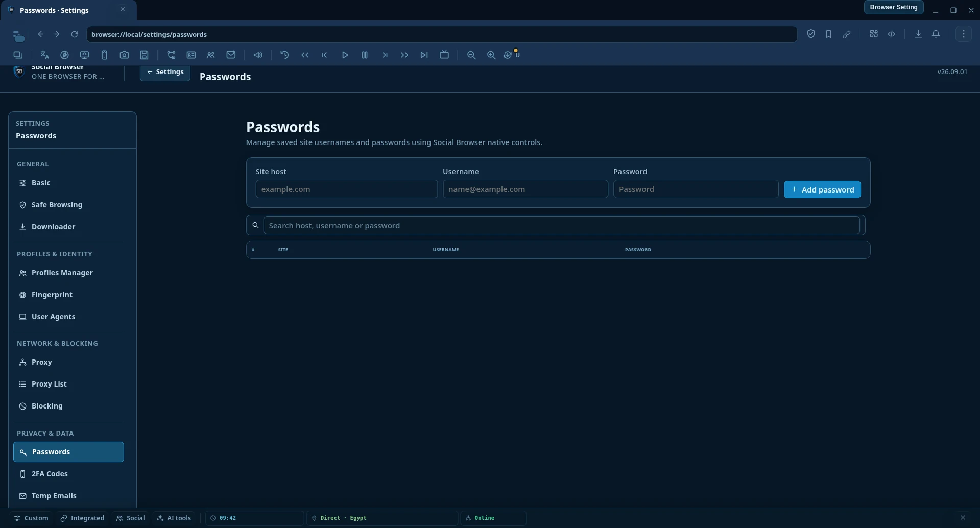The width and height of the screenshot is (980, 528).
Task: Click the double-left rewind arrows
Action: pos(305,55)
